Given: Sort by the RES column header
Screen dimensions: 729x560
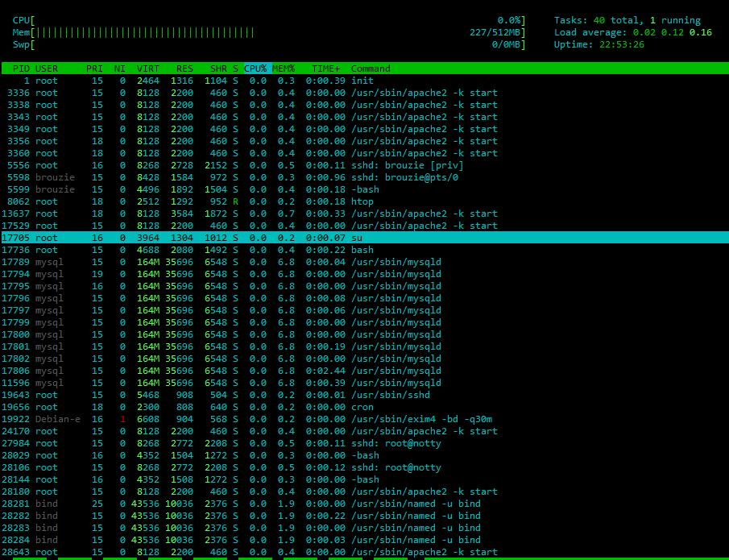Looking at the screenshot, I should coord(184,68).
